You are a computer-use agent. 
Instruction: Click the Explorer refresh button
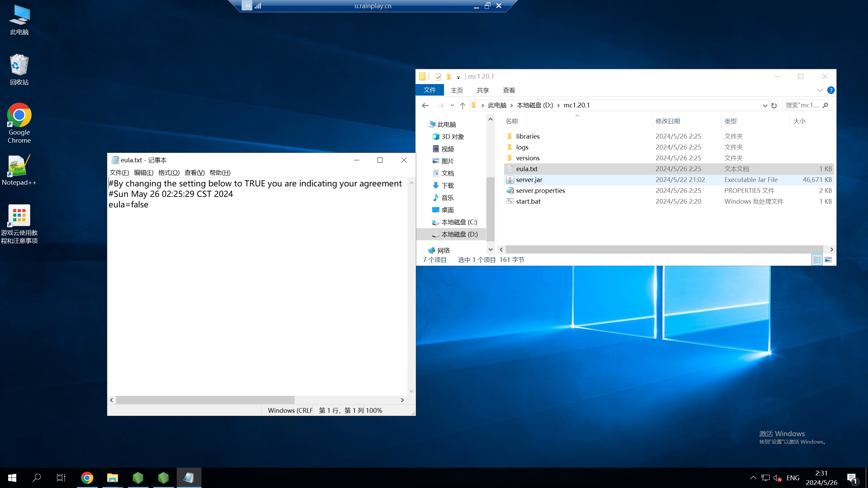coord(774,105)
